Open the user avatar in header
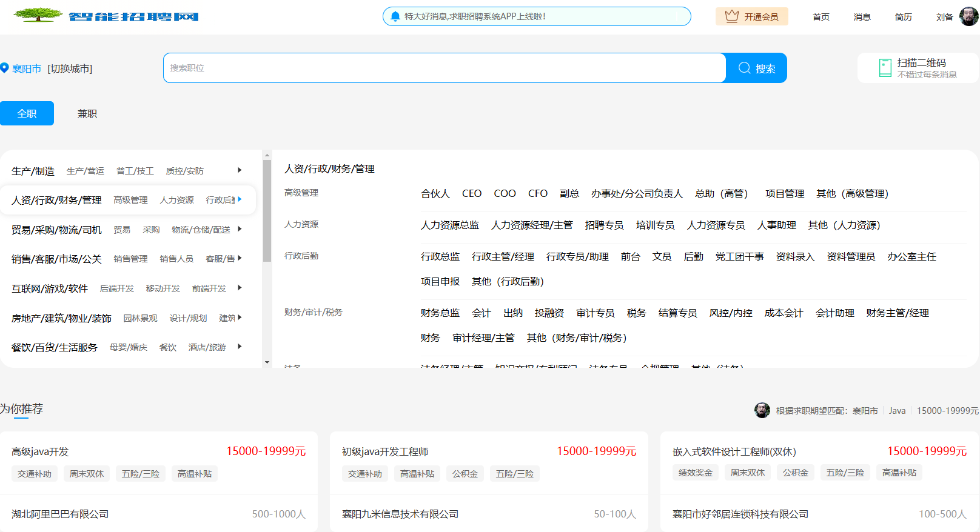This screenshot has height=532, width=980. click(x=968, y=17)
